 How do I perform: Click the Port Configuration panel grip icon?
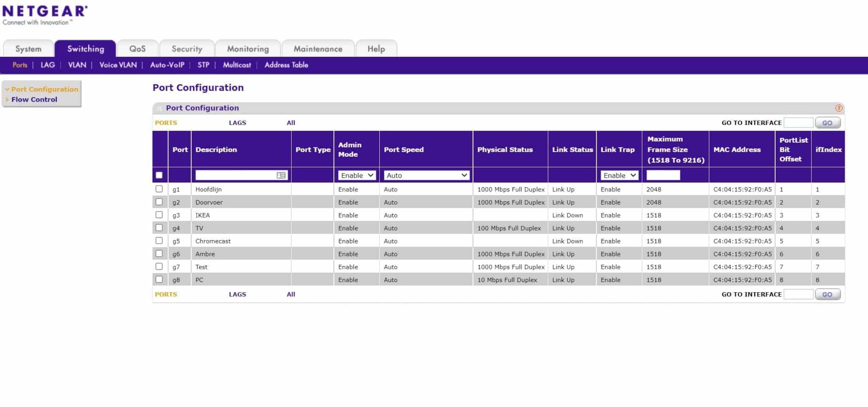[159, 108]
